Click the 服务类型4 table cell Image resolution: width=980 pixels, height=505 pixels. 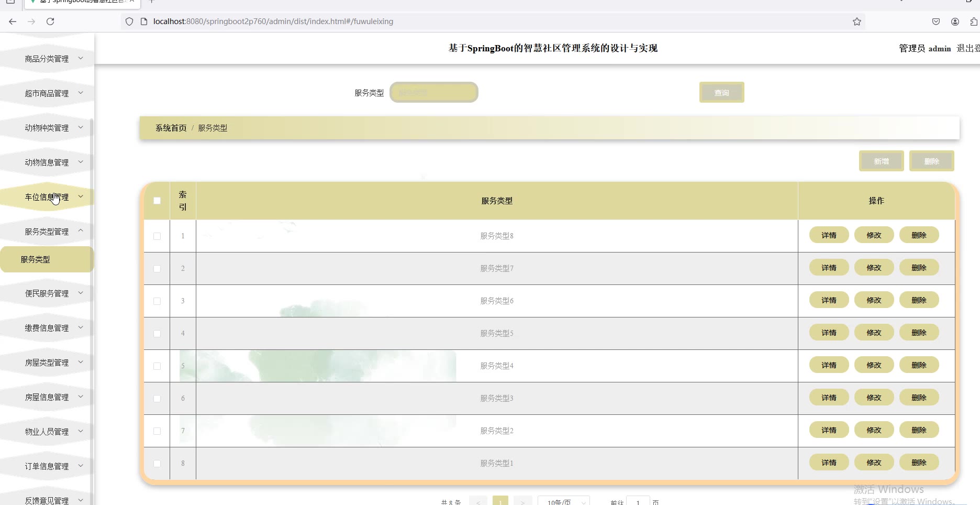click(497, 366)
